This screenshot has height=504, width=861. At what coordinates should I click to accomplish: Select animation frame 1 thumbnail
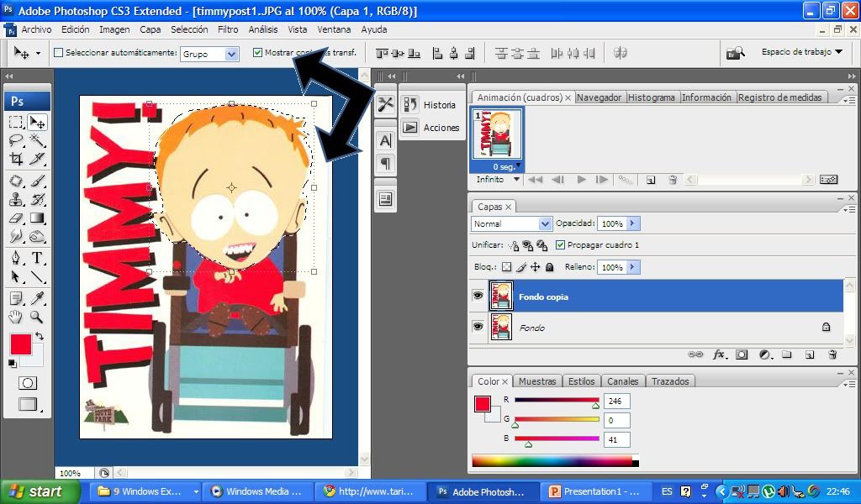497,134
